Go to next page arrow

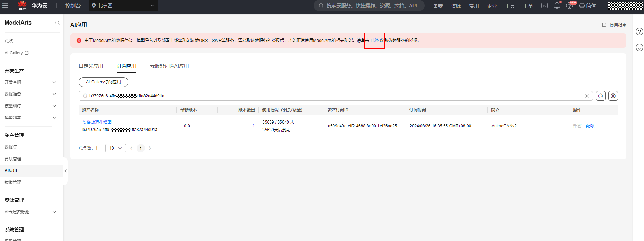(x=150, y=148)
